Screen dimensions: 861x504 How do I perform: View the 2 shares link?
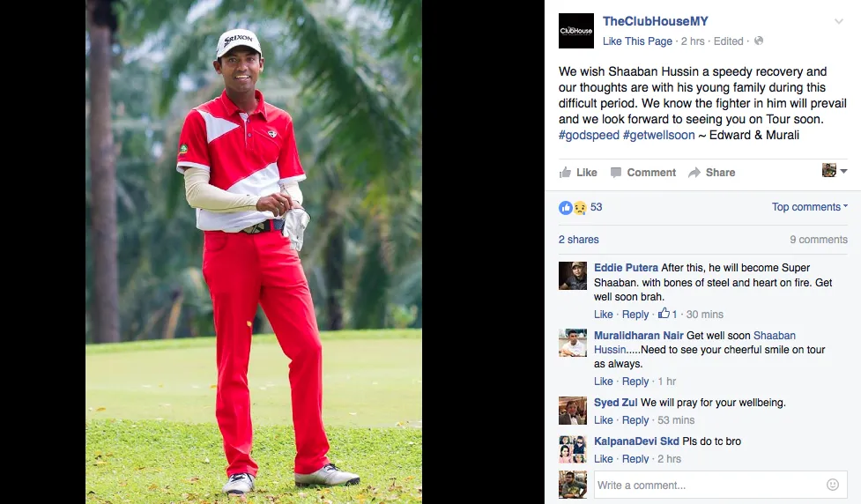click(579, 240)
